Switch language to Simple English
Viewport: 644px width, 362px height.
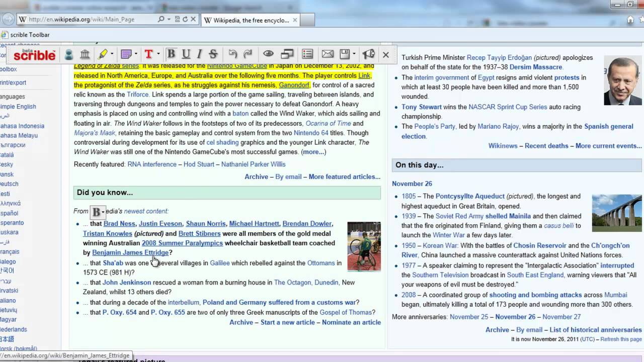click(x=18, y=107)
